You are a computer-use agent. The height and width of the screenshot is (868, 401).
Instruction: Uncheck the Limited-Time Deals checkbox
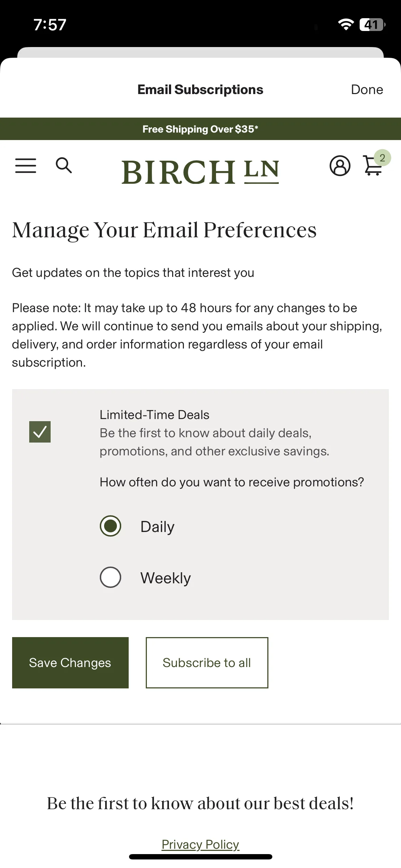[x=40, y=432]
